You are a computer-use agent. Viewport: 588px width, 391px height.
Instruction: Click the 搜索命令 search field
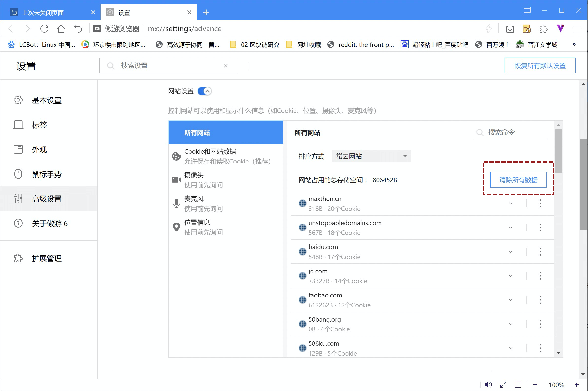(x=510, y=132)
